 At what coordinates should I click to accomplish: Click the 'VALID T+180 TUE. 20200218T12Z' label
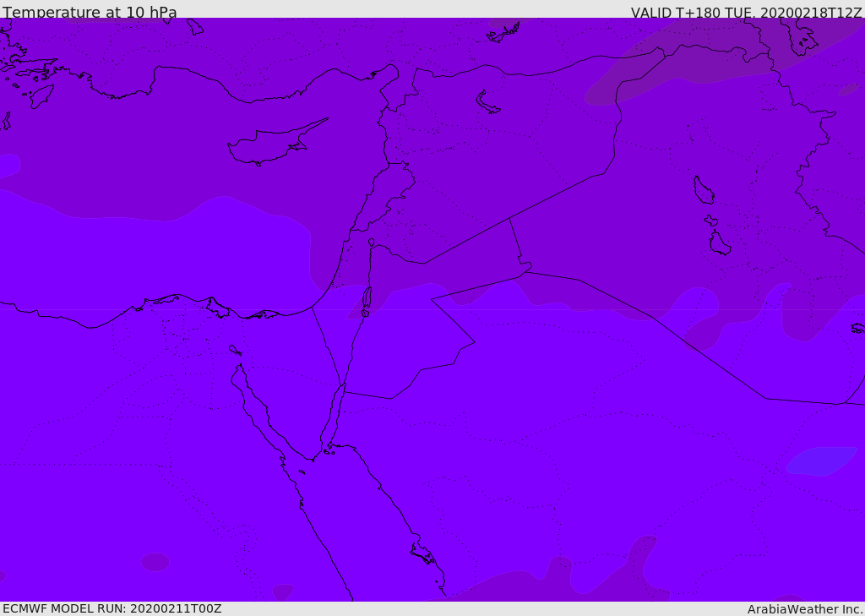747,13
